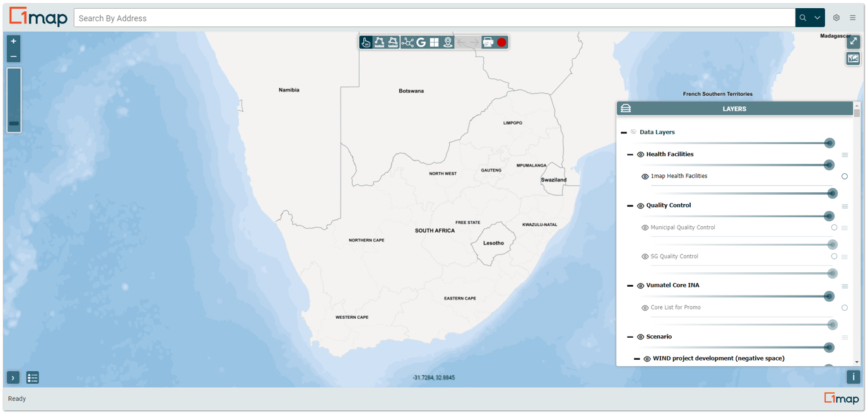Click the chart icon below the expand button
The height and width of the screenshot is (414, 868).
(853, 58)
